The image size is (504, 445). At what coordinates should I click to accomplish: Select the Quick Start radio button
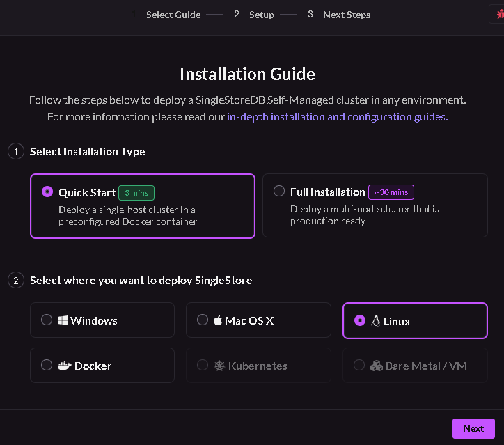pos(47,192)
